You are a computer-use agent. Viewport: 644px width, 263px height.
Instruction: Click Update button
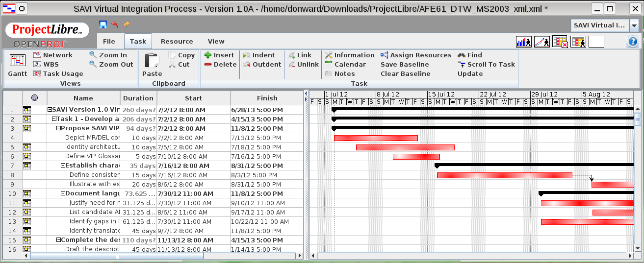[470, 74]
